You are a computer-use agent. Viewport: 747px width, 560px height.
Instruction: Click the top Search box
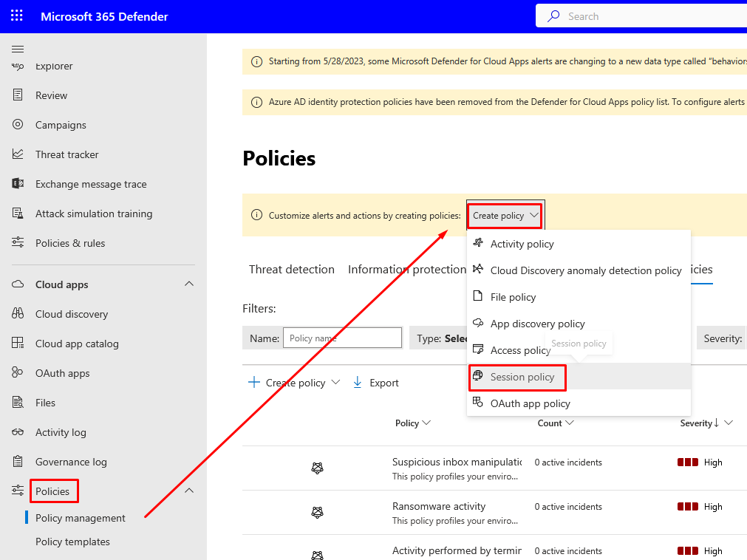641,16
